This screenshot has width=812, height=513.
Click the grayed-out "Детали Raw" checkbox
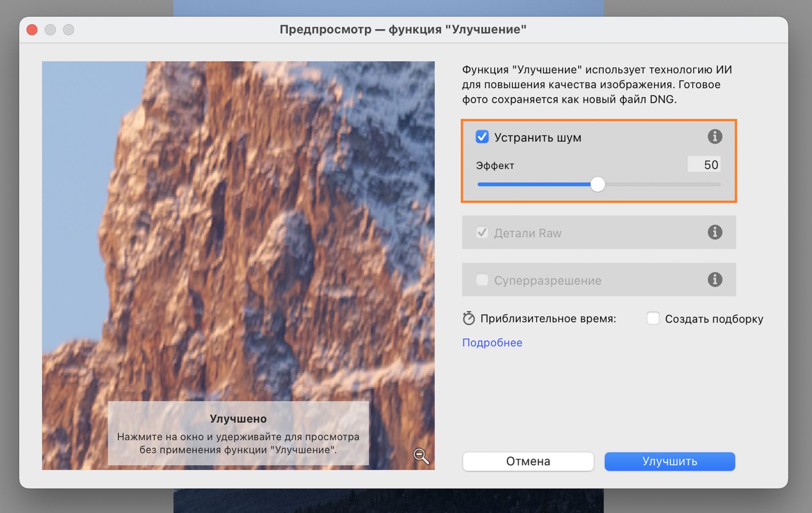click(x=482, y=232)
